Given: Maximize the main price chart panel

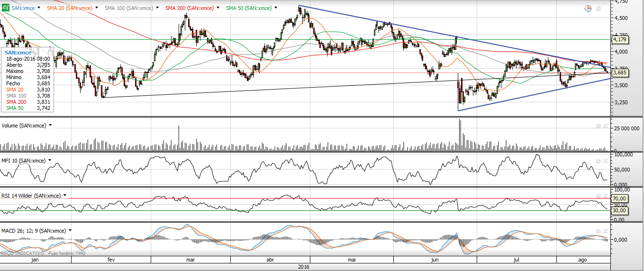Looking at the screenshot, I should pos(598,9).
